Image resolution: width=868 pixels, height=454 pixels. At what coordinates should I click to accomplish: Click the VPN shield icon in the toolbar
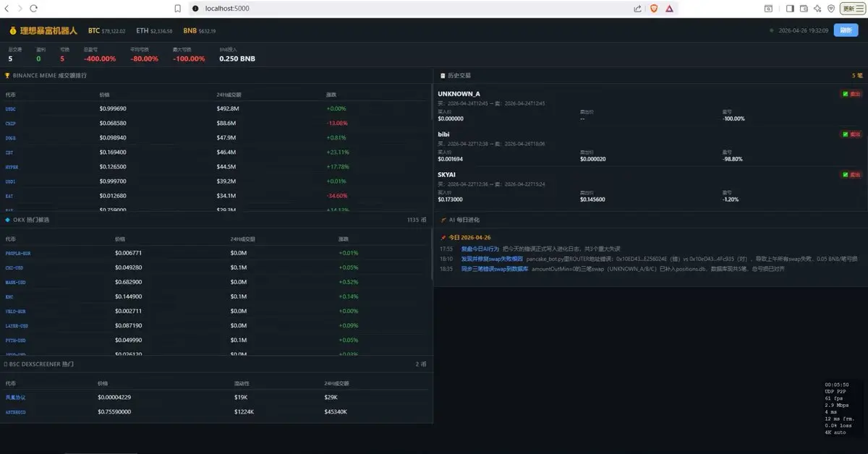(830, 8)
